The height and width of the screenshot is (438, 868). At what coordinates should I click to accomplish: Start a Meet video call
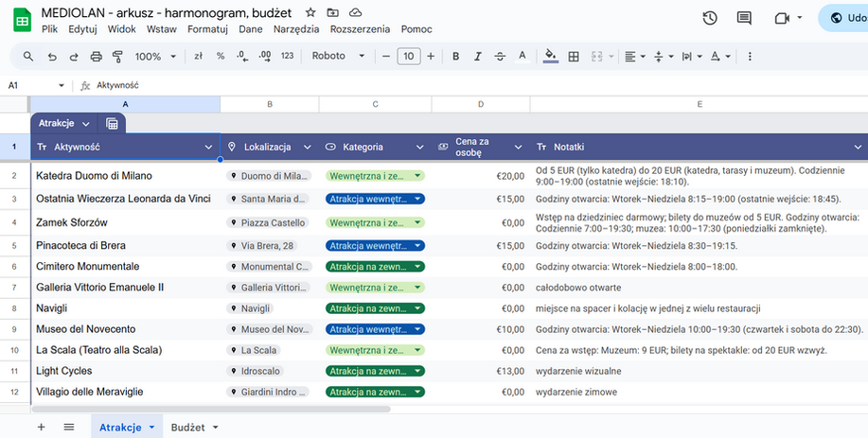click(x=782, y=18)
